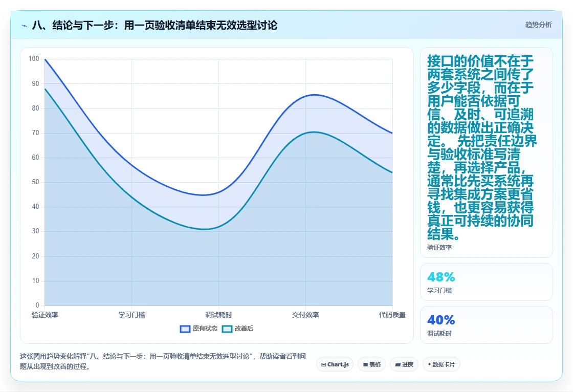573x392 pixels.
Task: Click the 48% 学习门槛 card
Action: tap(487, 282)
